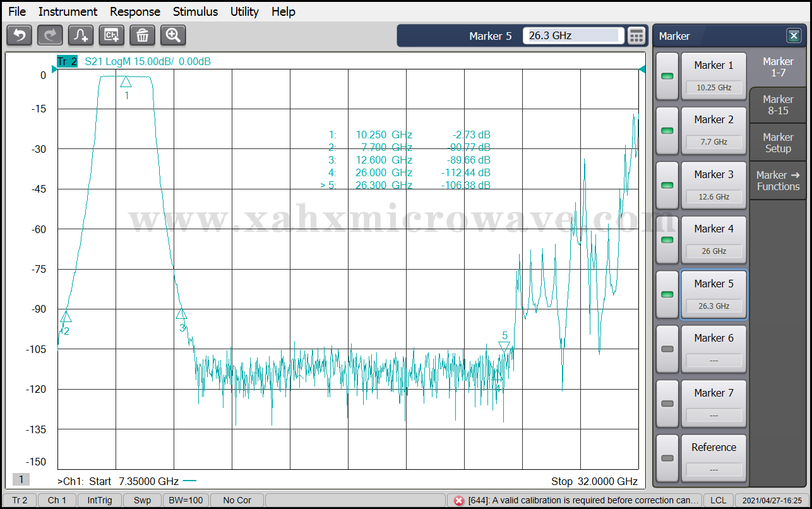This screenshot has height=509, width=812.
Task: Open the numeric keypad icon
Action: pos(636,36)
